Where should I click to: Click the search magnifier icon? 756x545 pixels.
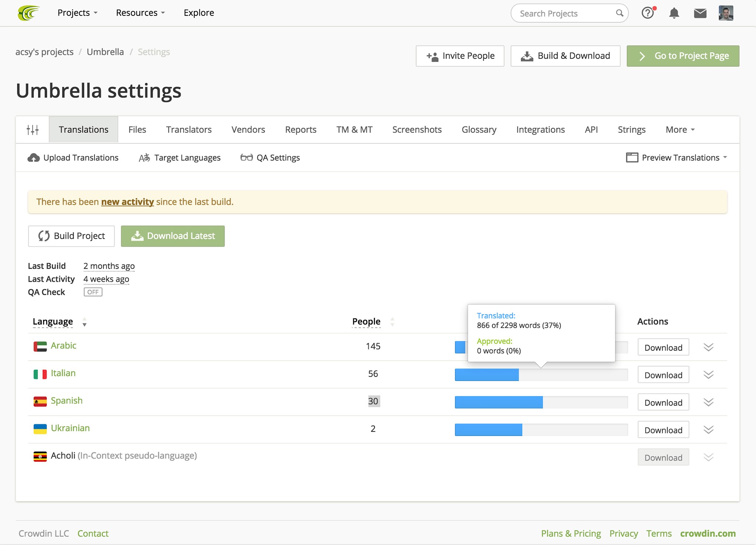pyautogui.click(x=620, y=13)
